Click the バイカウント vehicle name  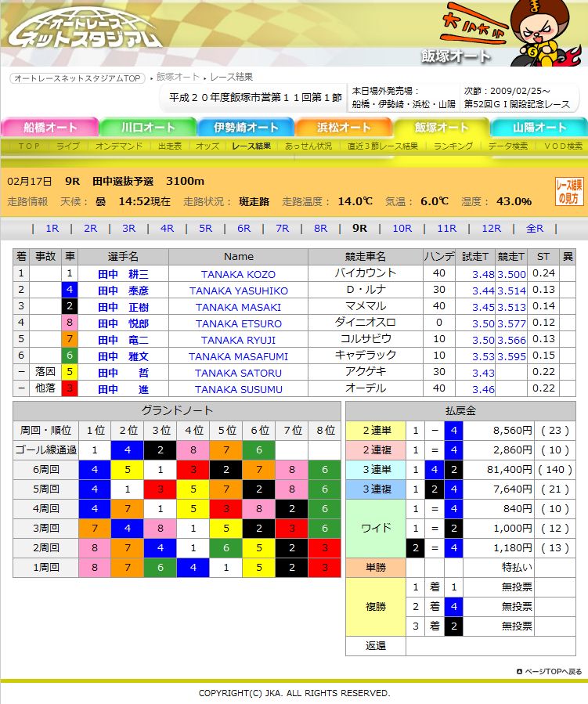click(366, 273)
